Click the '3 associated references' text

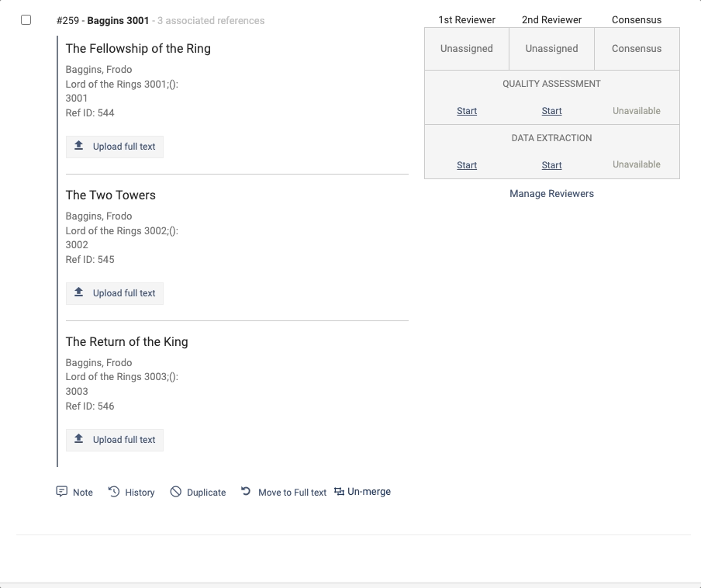[x=211, y=21]
